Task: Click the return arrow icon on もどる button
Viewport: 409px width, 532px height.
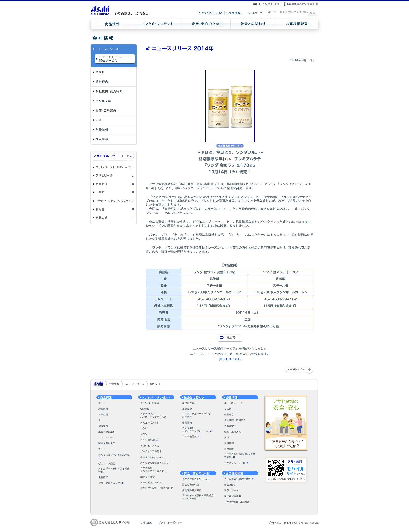Action: [x=222, y=338]
